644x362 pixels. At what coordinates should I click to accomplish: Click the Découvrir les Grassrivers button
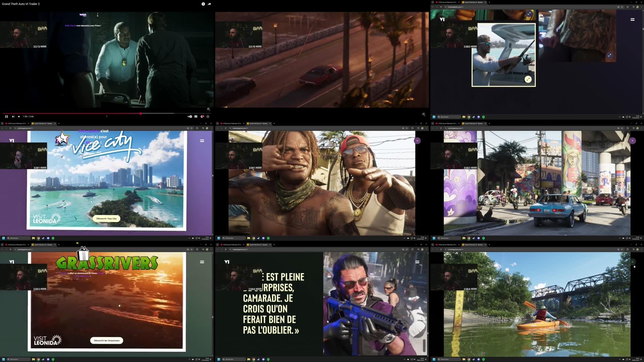(107, 340)
